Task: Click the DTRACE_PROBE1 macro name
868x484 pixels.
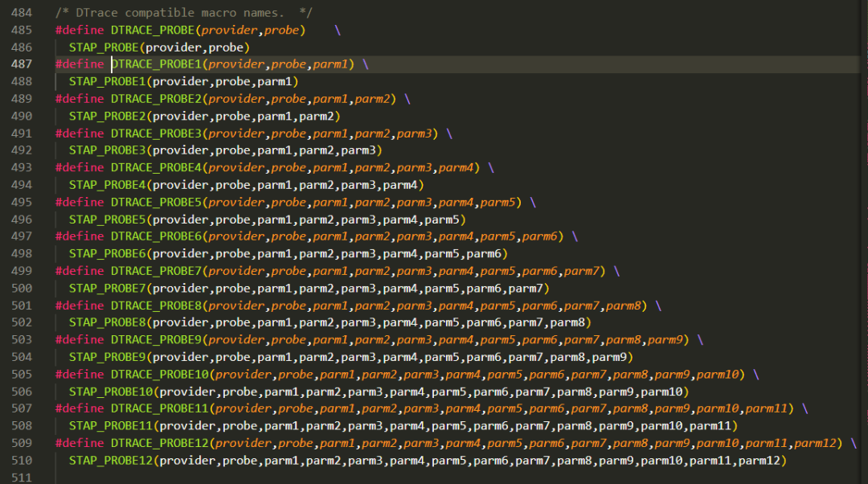Action: coord(156,64)
